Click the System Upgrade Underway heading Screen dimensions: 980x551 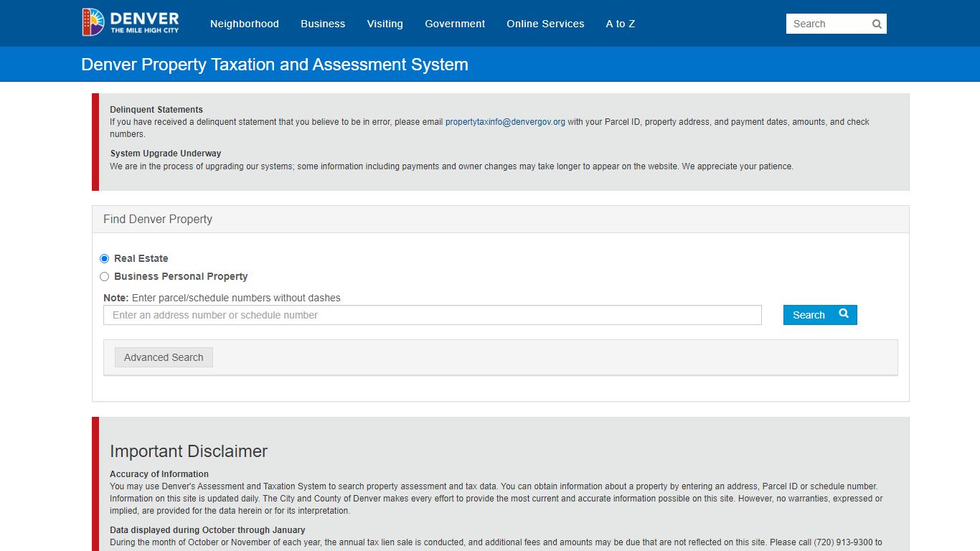pyautogui.click(x=166, y=154)
